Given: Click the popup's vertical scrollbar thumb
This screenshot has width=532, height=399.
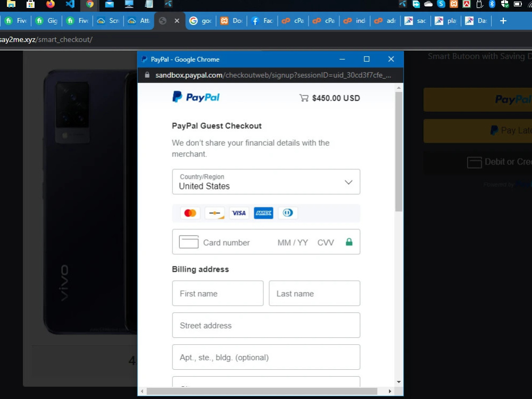Looking at the screenshot, I should pyautogui.click(x=398, y=151).
